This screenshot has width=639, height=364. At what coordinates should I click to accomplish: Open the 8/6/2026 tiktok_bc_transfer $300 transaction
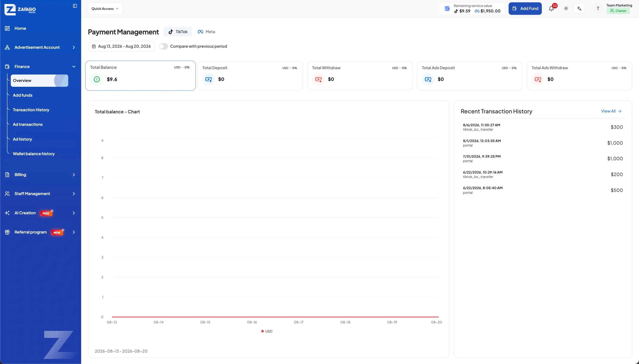(x=543, y=127)
